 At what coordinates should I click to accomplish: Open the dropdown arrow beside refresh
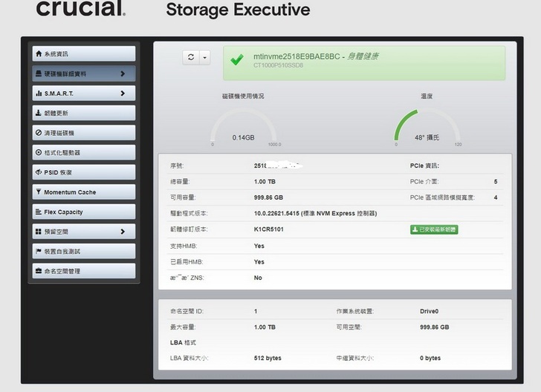point(204,57)
